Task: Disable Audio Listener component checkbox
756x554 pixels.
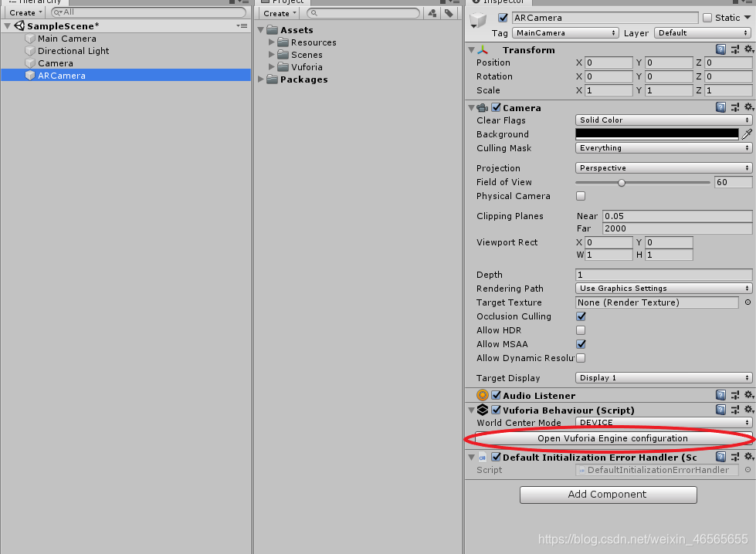Action: (x=496, y=395)
